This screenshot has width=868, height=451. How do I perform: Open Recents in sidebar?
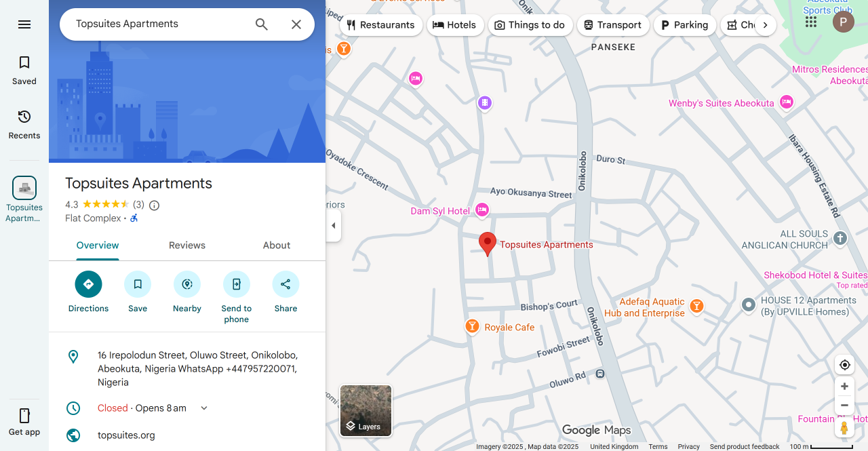tap(24, 125)
